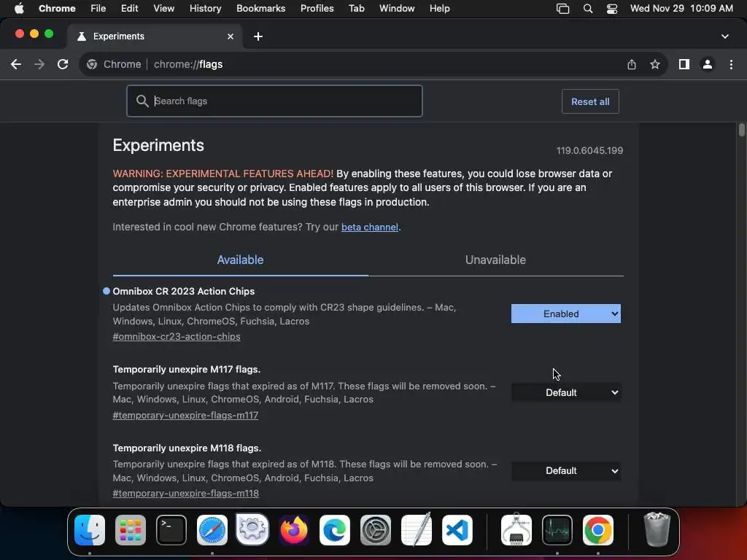Click the Omnibox CR 2023 Action Chips title

pyautogui.click(x=183, y=292)
